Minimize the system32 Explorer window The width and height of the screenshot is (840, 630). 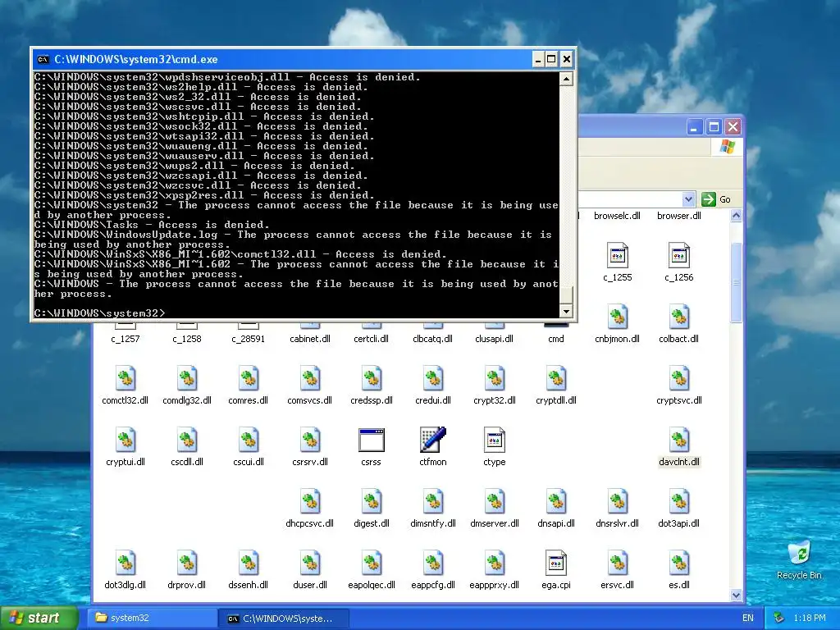[694, 127]
